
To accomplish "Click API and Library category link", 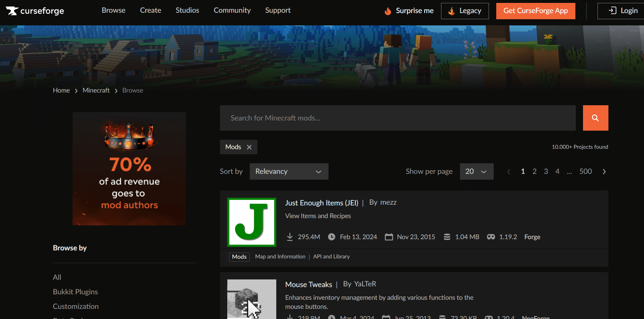I will (331, 257).
